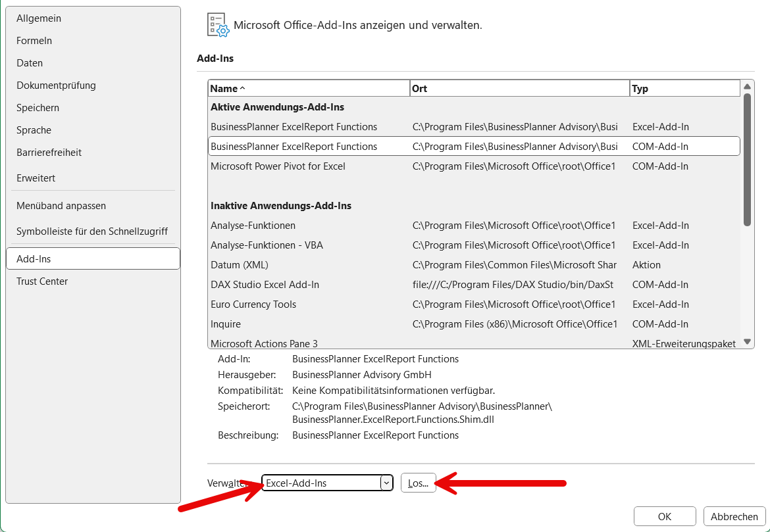The image size is (770, 532).
Task: Click the Add-Ins gear icon in header
Action: pos(218,24)
